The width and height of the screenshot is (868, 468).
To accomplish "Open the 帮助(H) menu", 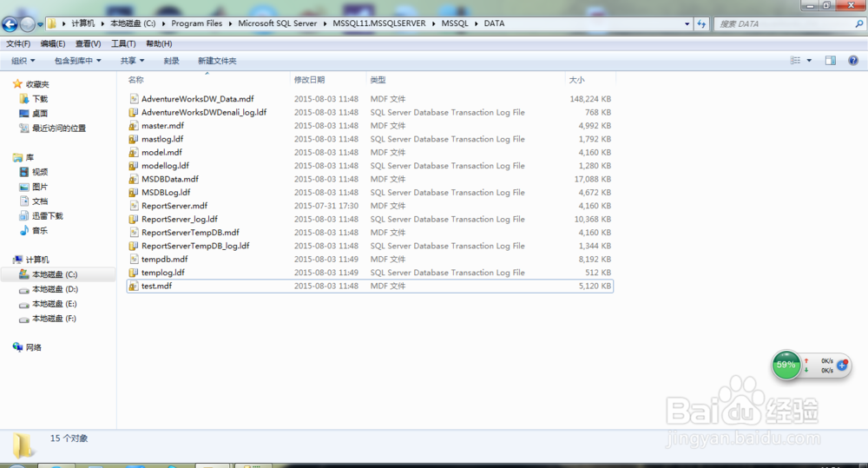I will pos(159,43).
